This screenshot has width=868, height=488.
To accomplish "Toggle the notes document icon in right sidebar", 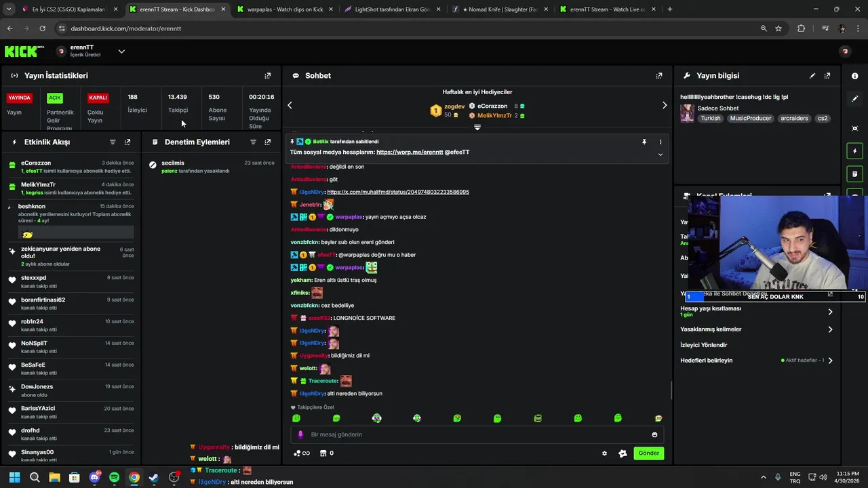I will point(854,174).
